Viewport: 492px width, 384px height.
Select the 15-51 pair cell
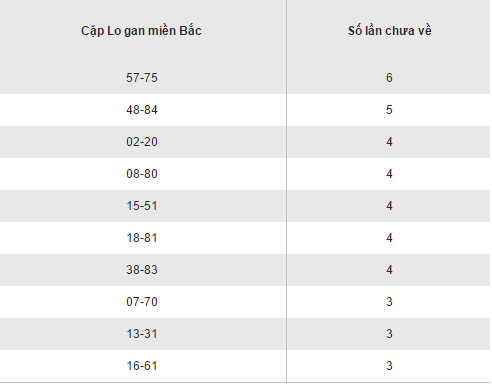142,206
